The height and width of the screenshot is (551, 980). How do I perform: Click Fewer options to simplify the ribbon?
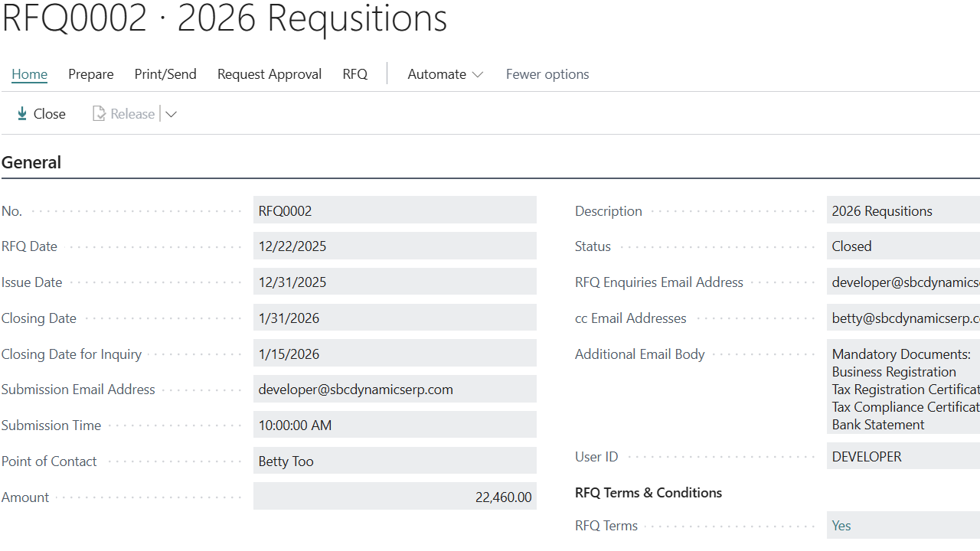pos(547,73)
